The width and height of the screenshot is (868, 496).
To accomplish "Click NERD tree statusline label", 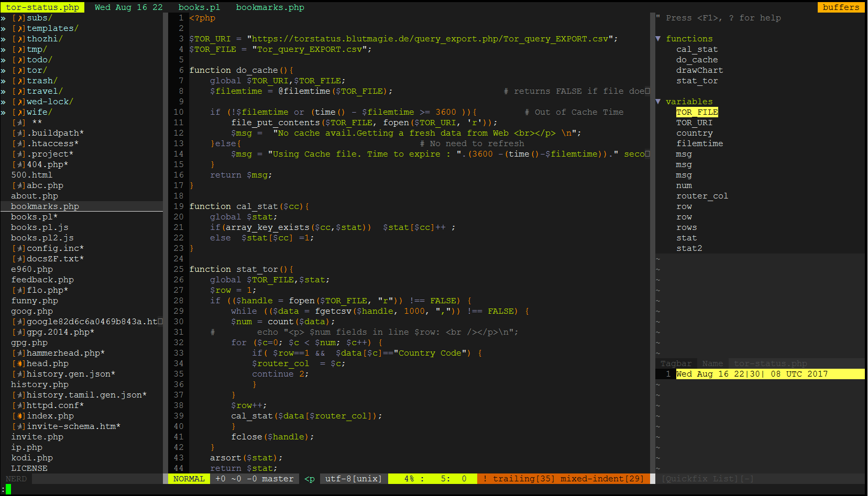I will click(16, 479).
